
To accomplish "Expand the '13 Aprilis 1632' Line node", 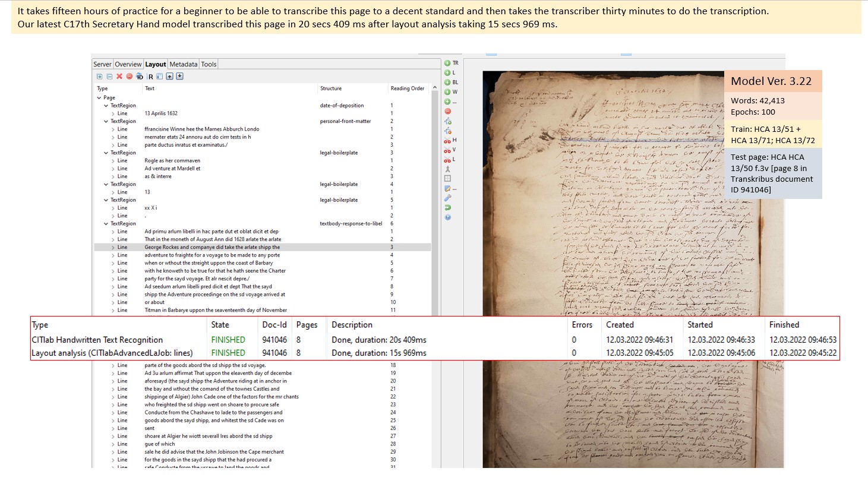I will click(113, 113).
